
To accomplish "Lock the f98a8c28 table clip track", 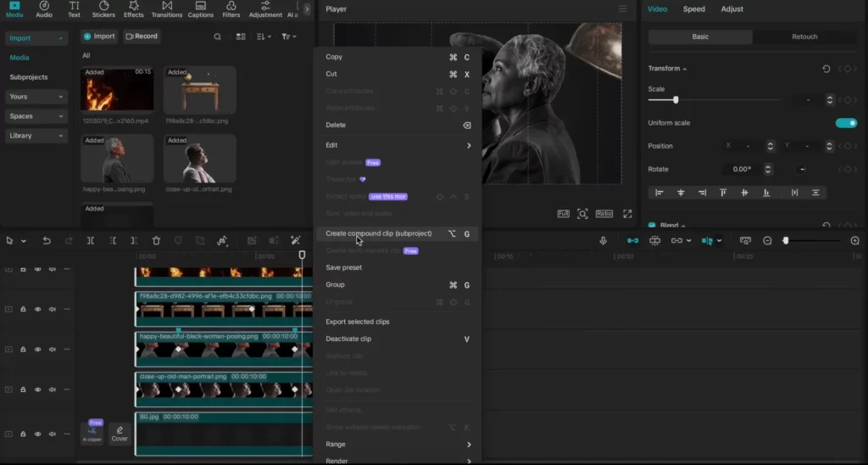I will pos(23,309).
